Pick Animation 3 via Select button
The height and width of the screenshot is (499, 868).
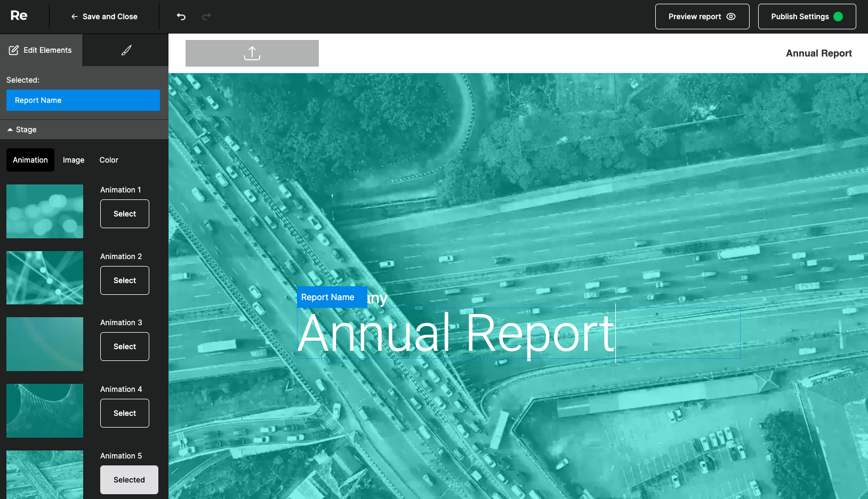click(x=125, y=347)
